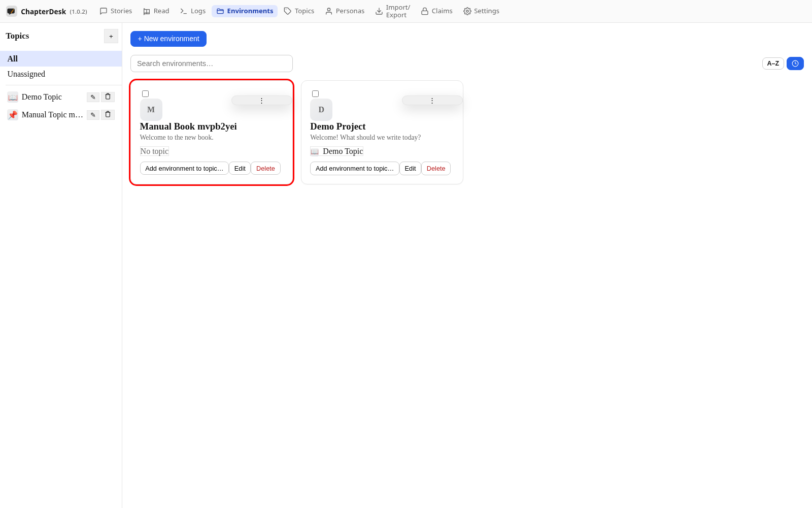Viewport: 812px width, 508px height.
Task: Edit Manual Topic with pencil icon
Action: click(x=93, y=115)
